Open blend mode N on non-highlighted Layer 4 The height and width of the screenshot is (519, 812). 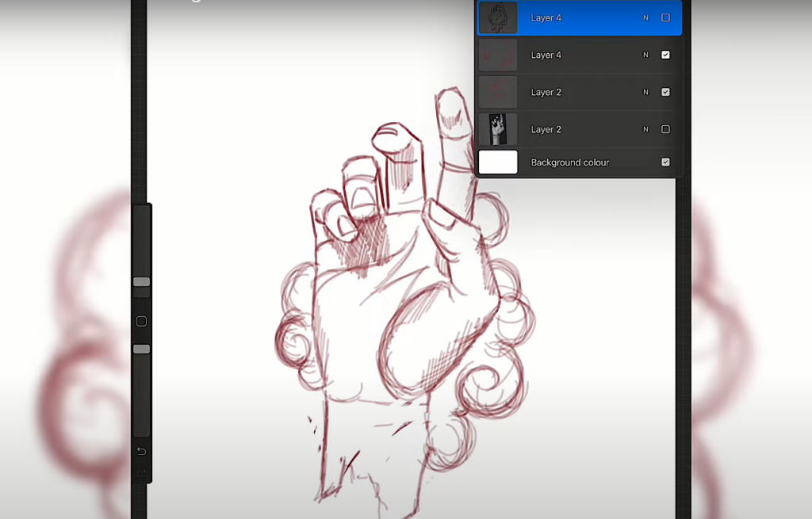tap(645, 55)
